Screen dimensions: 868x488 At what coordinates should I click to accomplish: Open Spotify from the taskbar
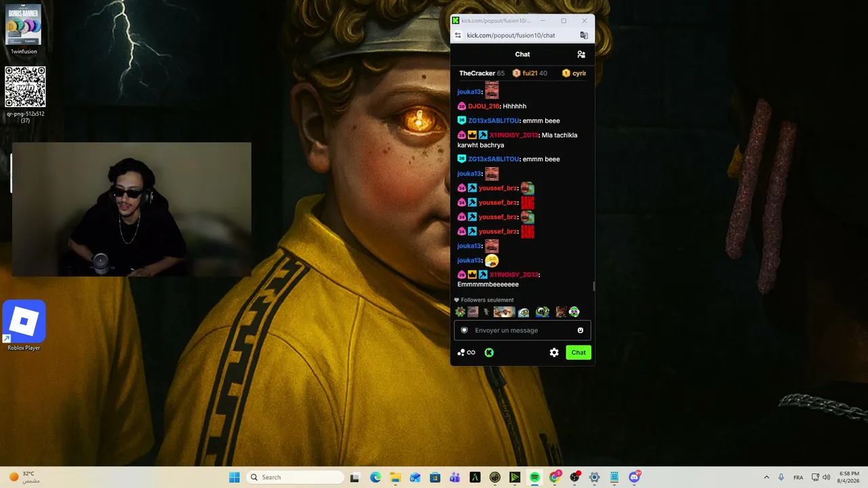pyautogui.click(x=534, y=477)
